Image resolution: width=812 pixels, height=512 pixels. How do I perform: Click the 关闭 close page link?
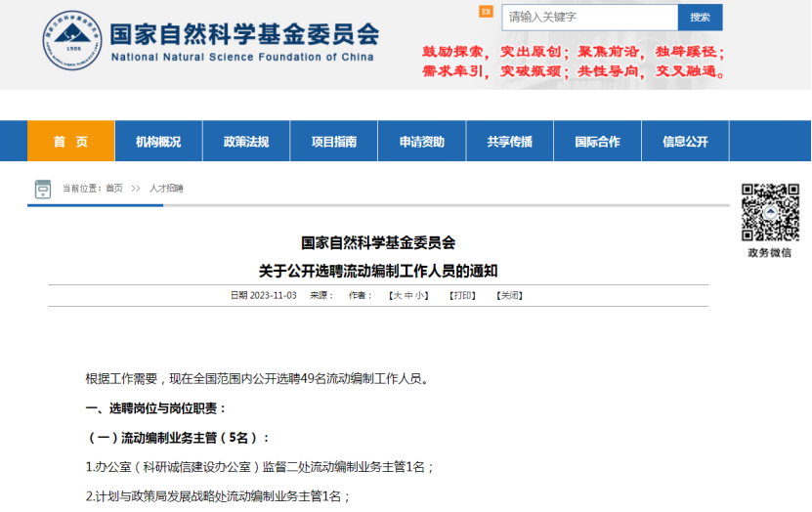509,295
